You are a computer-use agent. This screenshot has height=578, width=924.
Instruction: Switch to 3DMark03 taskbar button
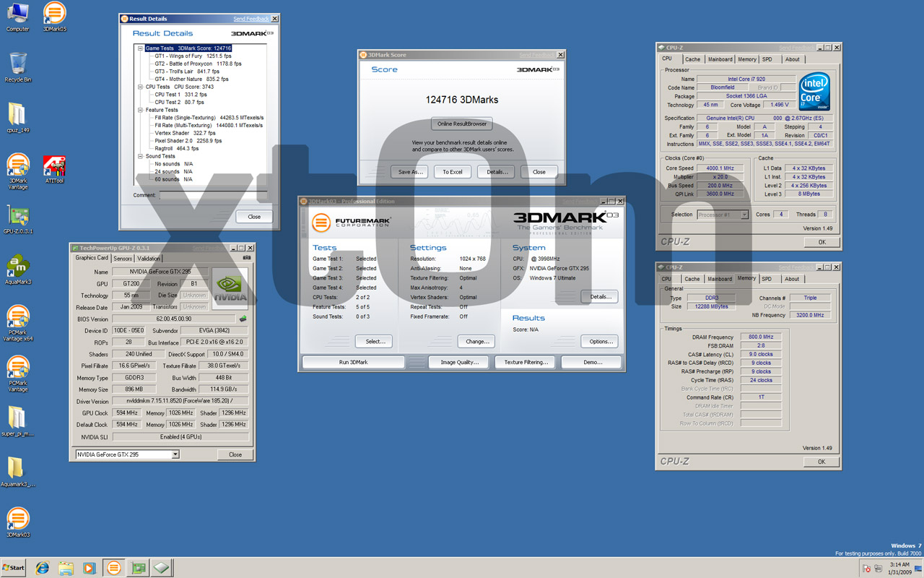coord(113,568)
